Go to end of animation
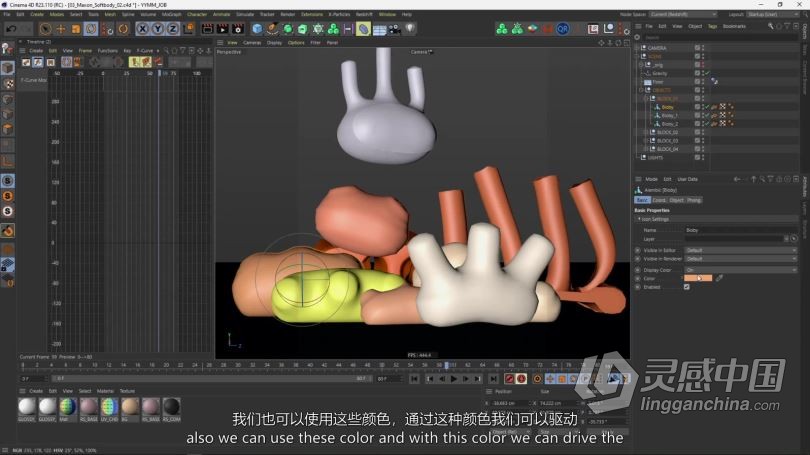The image size is (810, 455). [x=493, y=379]
